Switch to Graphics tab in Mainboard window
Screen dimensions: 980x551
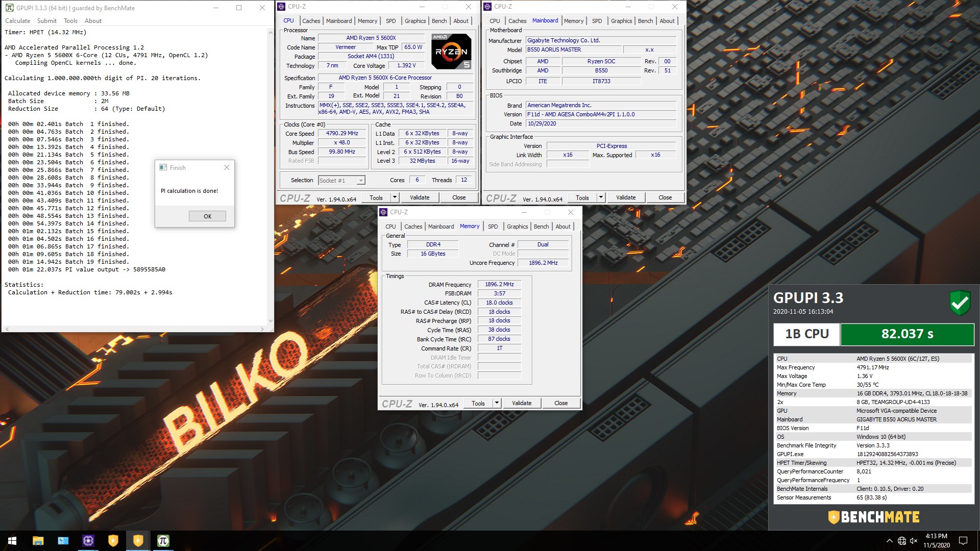pos(621,21)
